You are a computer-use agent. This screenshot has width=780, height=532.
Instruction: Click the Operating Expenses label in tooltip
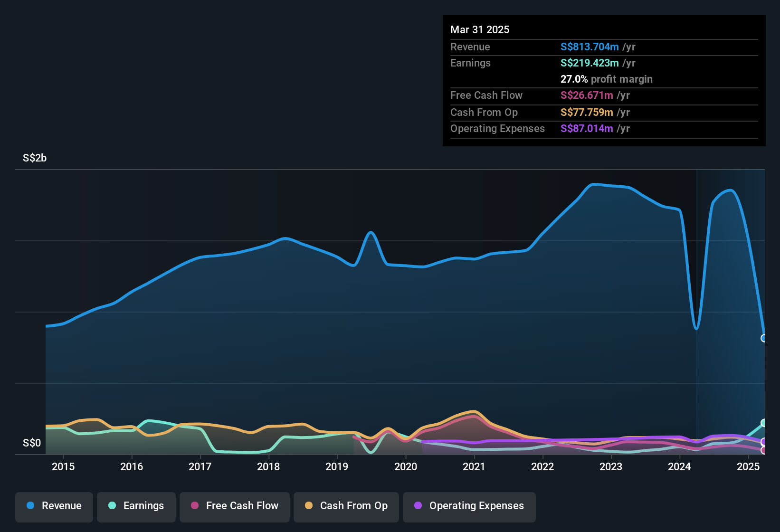[x=497, y=128]
